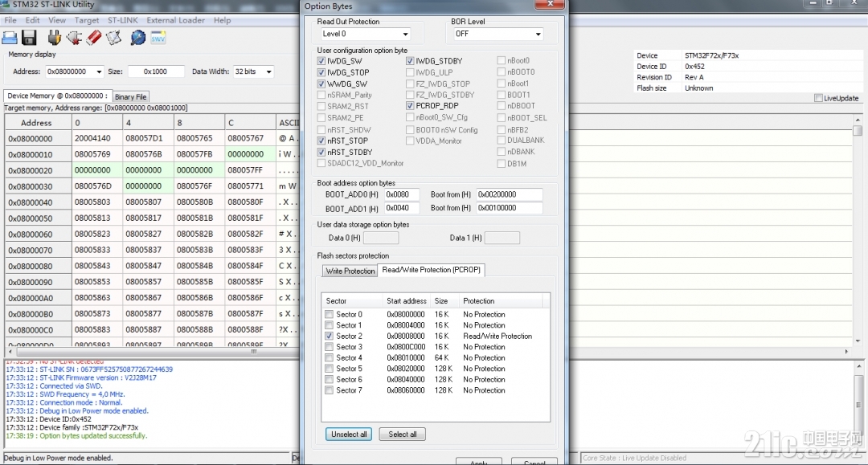Uncheck the WWDG_SW option
This screenshot has width=868, height=465.
tap(321, 84)
